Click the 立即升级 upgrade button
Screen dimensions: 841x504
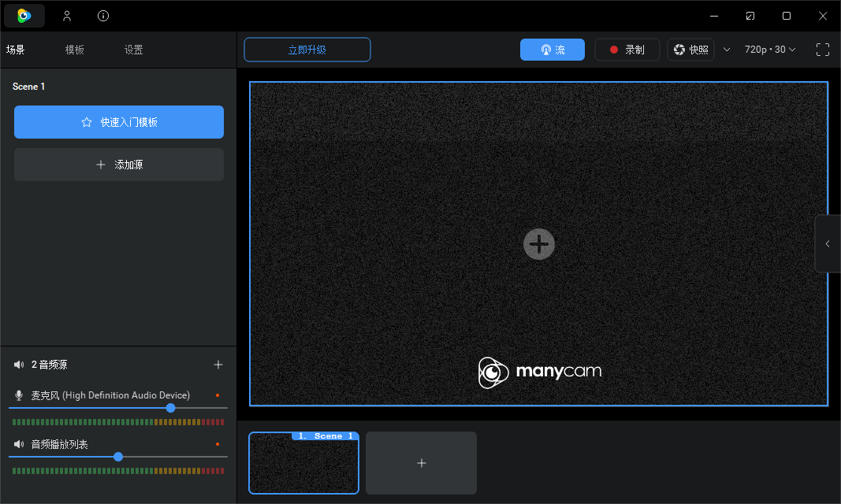click(307, 50)
